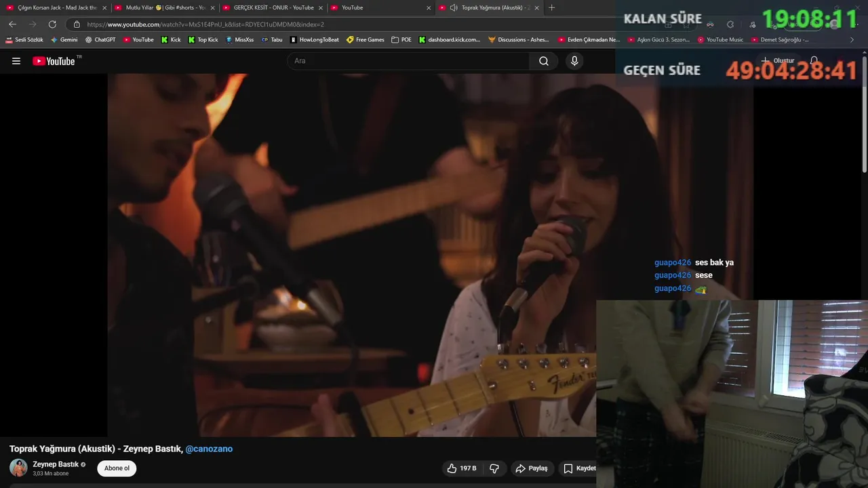Viewport: 868px width, 488px height.
Task: Open dashboard.kick.com bookmark
Action: pos(450,40)
